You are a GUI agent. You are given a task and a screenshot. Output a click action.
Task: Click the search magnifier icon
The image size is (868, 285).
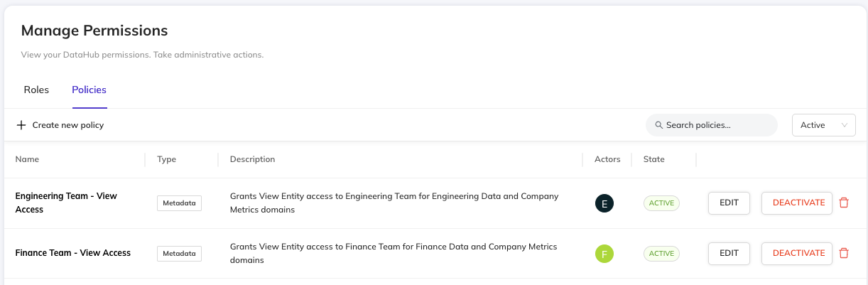pyautogui.click(x=658, y=125)
